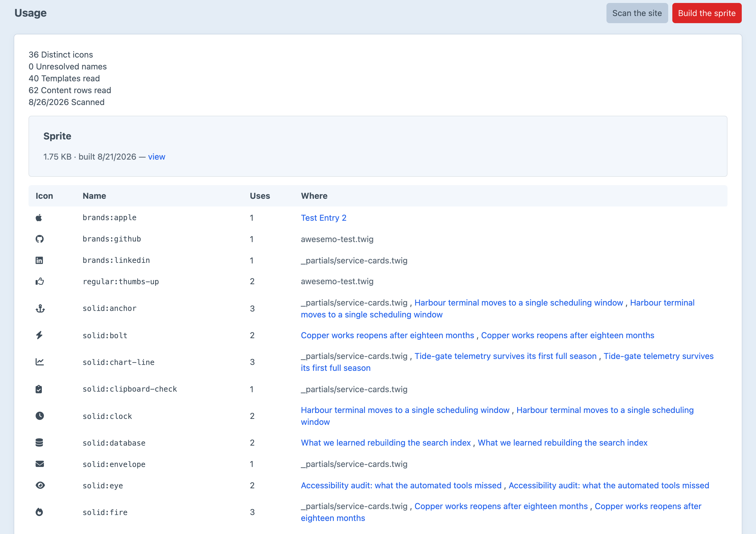Select the solid:clock name cell

point(107,416)
